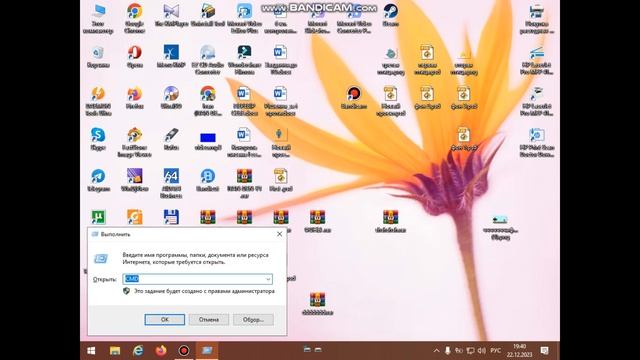This screenshot has width=640, height=360.
Task: Open File Explorer from the taskbar
Action: [x=115, y=351]
